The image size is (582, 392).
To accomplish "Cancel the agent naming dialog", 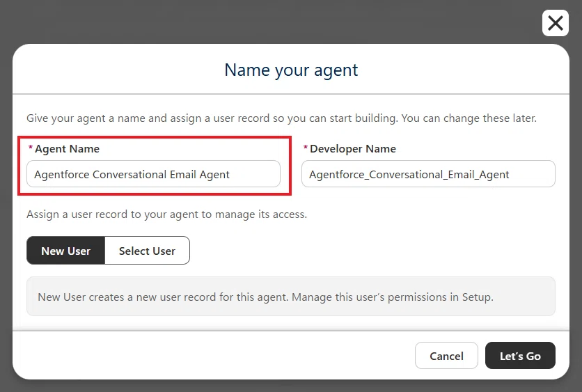I will click(x=446, y=356).
